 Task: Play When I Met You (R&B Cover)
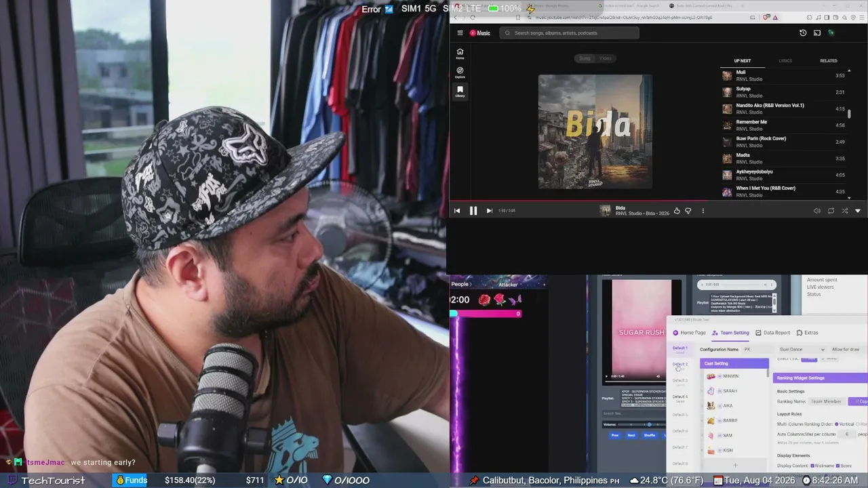click(x=783, y=191)
